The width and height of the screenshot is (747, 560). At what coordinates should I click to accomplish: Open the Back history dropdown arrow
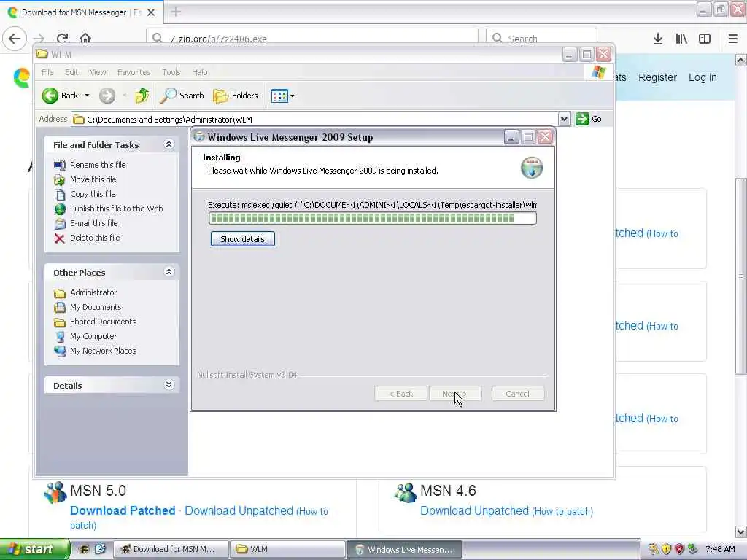88,96
